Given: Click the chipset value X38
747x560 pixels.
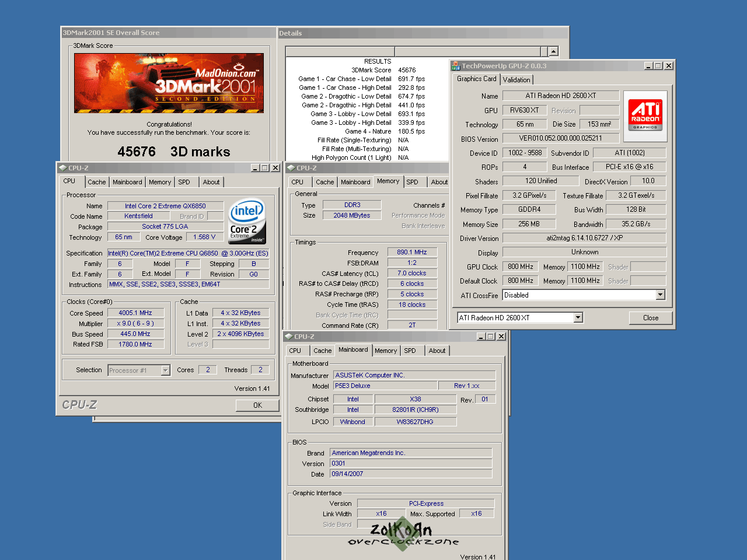Looking at the screenshot, I should 416,400.
